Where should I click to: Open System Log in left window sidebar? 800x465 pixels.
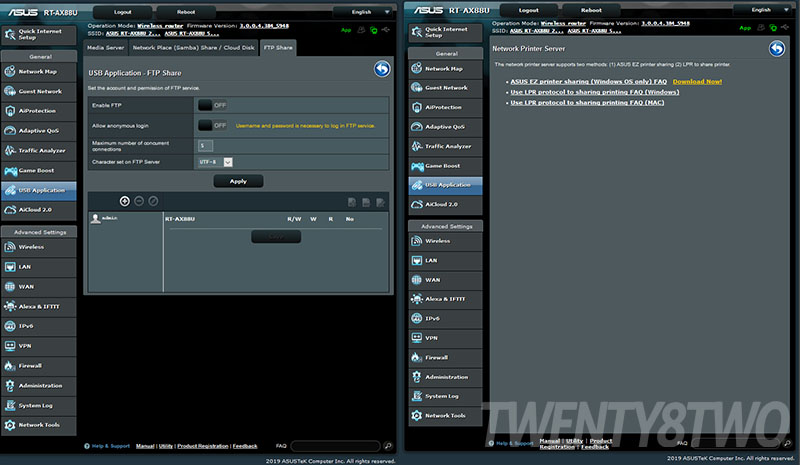coord(39,406)
